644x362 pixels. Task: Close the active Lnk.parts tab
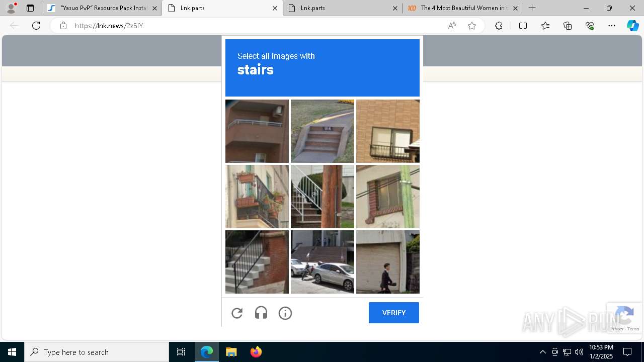[275, 8]
